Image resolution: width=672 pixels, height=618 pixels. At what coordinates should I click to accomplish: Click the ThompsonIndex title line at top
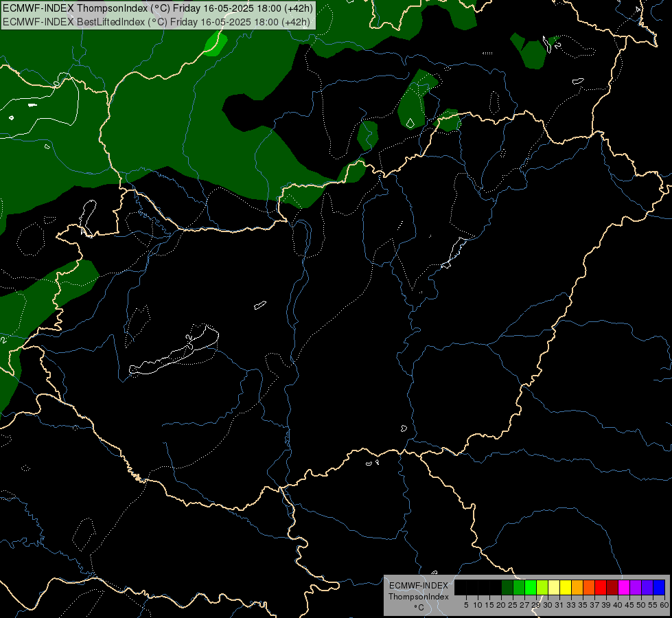coord(158,8)
